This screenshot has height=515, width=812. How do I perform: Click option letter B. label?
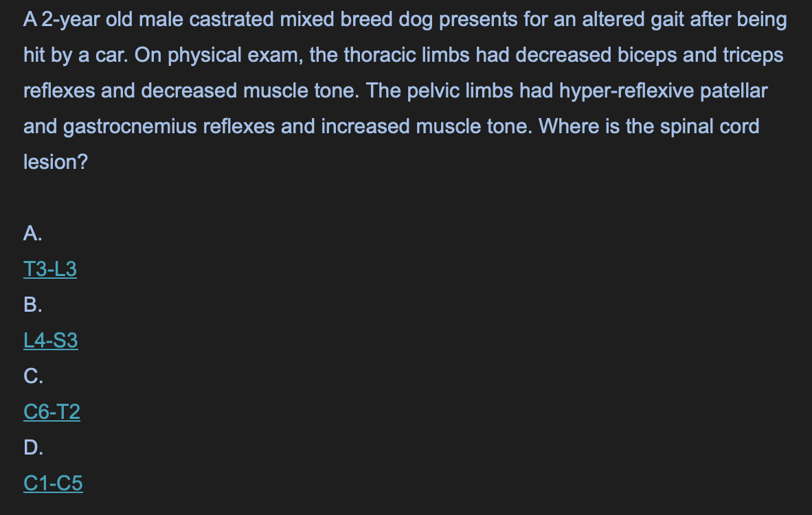pos(32,305)
